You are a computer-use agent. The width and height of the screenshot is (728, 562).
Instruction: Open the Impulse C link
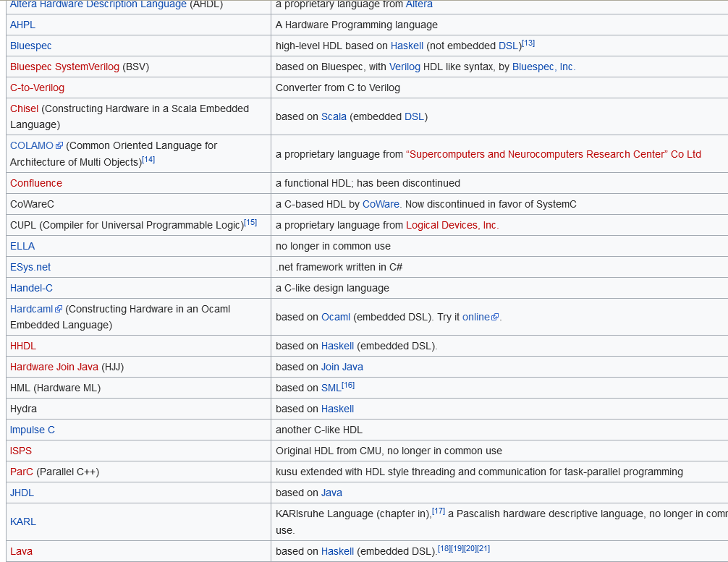coord(32,430)
